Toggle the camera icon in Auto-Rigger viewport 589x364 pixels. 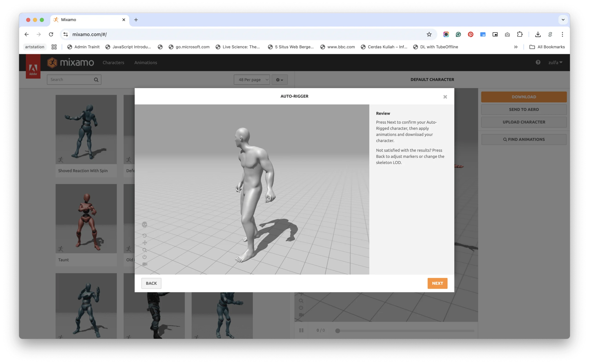click(145, 264)
